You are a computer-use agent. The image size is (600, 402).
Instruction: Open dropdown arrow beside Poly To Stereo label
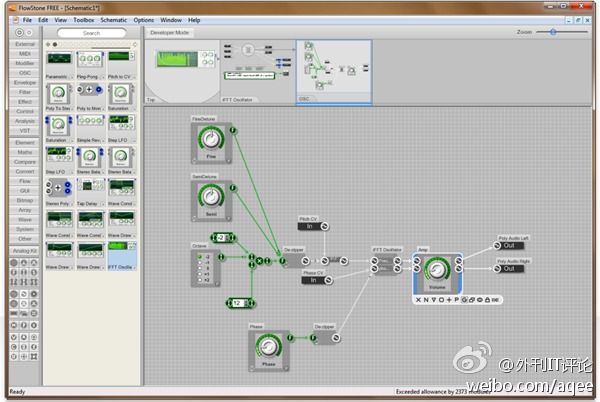pos(72,109)
